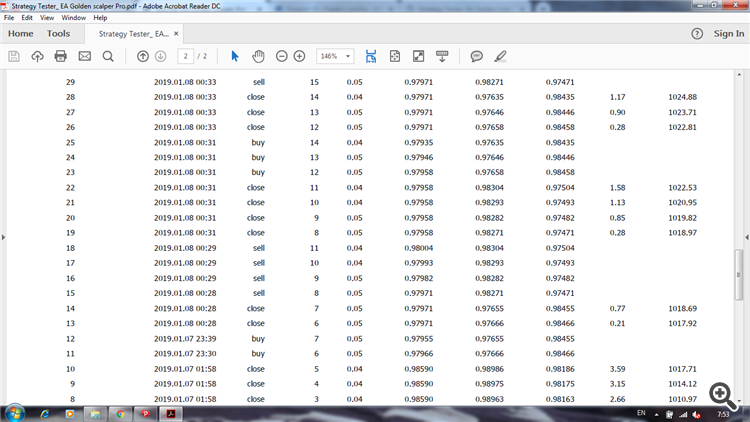Show hidden tray icons arrow
The image size is (750, 422).
pos(656,415)
